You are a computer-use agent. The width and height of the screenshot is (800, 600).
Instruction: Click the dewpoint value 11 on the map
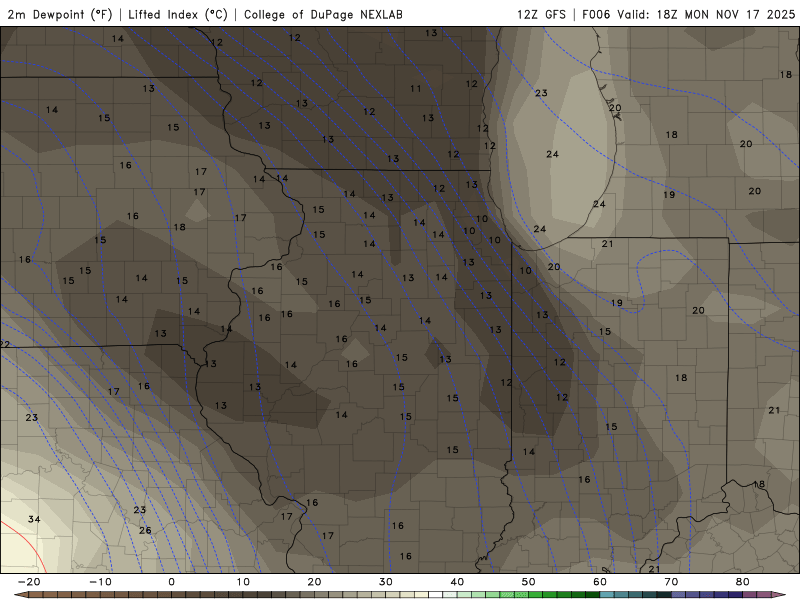click(416, 89)
